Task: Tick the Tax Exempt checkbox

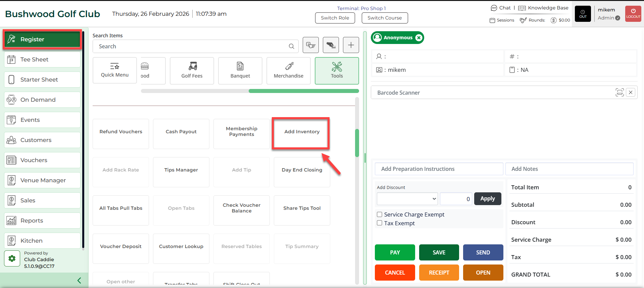Action: [x=380, y=223]
